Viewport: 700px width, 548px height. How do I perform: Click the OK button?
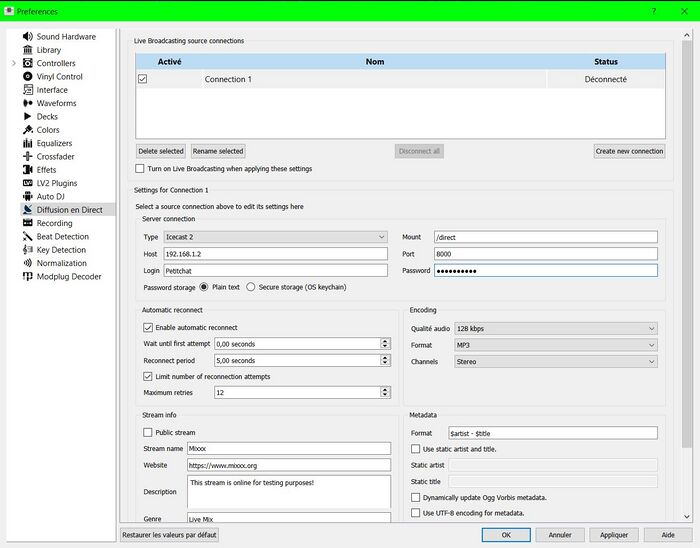506,535
